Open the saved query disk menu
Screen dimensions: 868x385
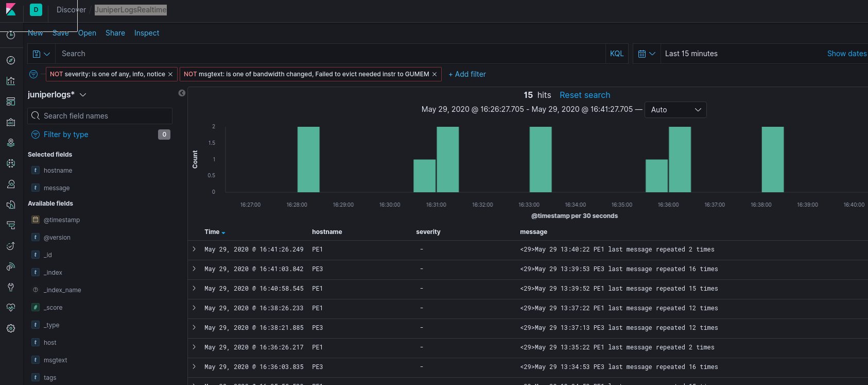[41, 54]
